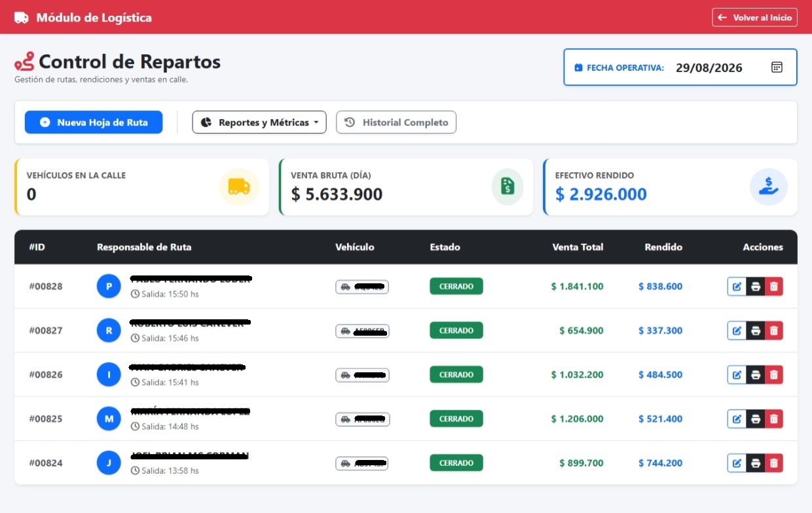Expand the Reportes y Métricas dropdown
This screenshot has height=513, width=812.
[x=259, y=122]
